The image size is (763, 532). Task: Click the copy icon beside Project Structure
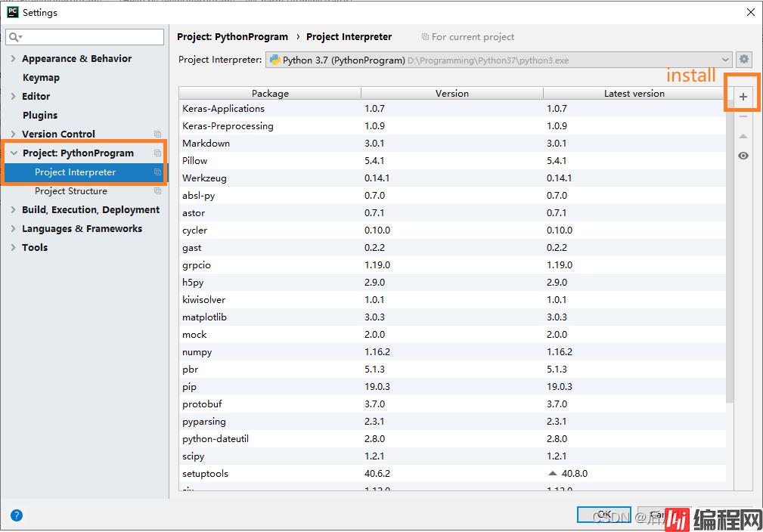click(x=157, y=191)
